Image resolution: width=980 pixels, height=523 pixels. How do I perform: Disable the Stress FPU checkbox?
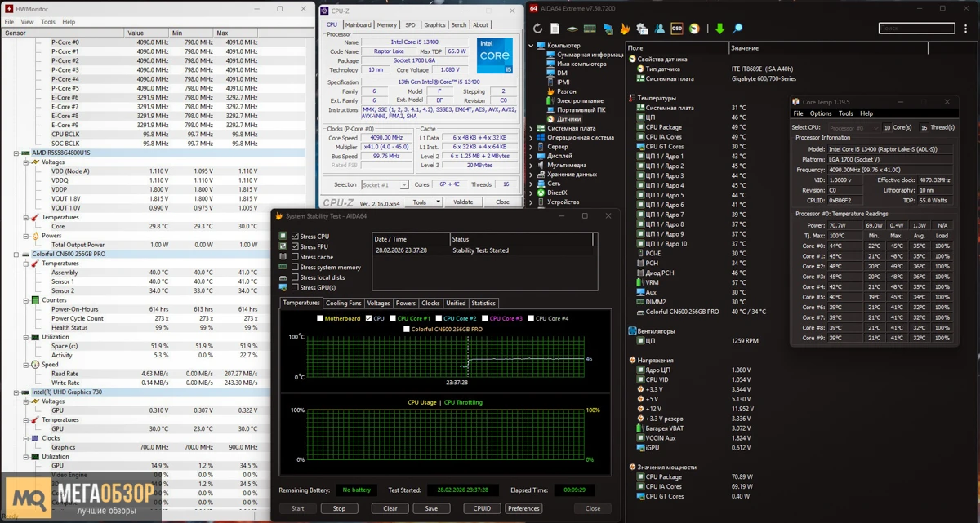pos(294,246)
